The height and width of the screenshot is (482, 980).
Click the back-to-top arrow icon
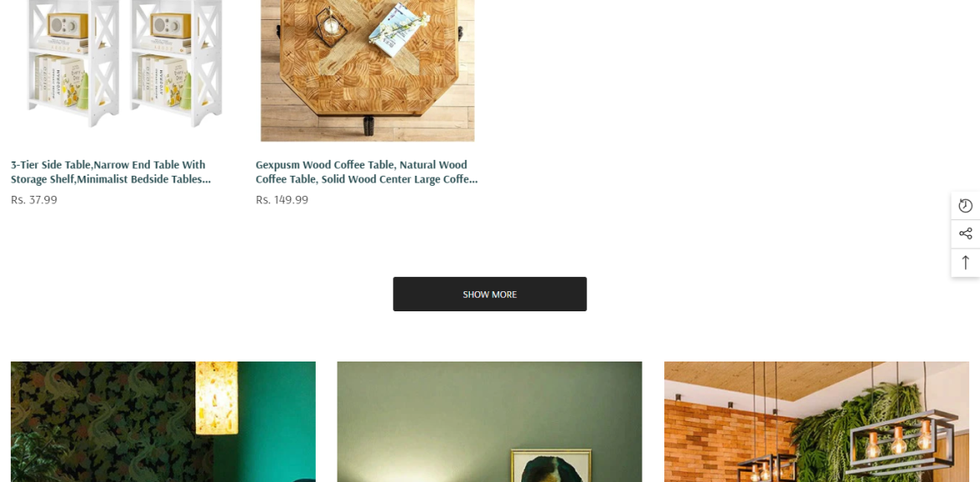pos(965,262)
